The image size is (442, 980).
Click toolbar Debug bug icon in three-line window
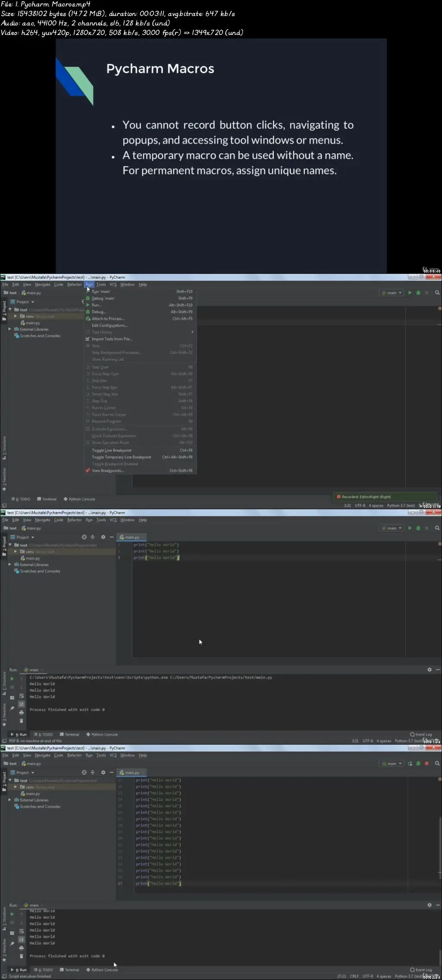coord(418,528)
